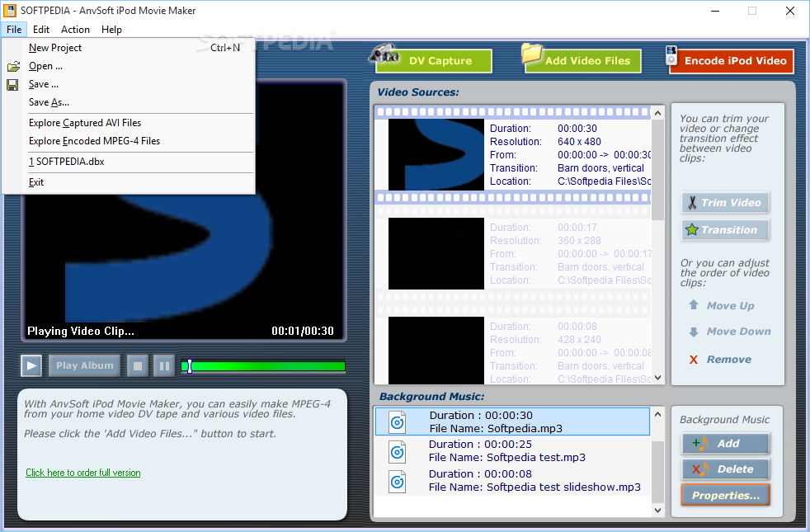Pause the video clip
This screenshot has height=532, width=810.
[164, 365]
